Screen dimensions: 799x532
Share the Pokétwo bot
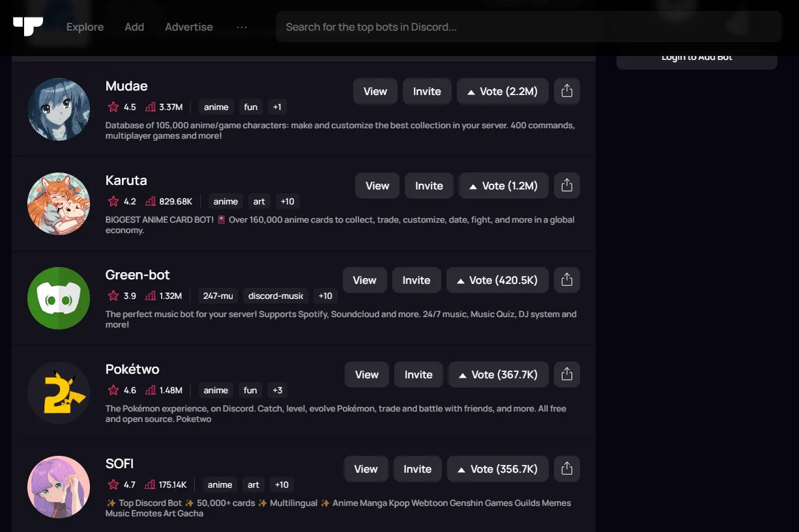(x=567, y=374)
